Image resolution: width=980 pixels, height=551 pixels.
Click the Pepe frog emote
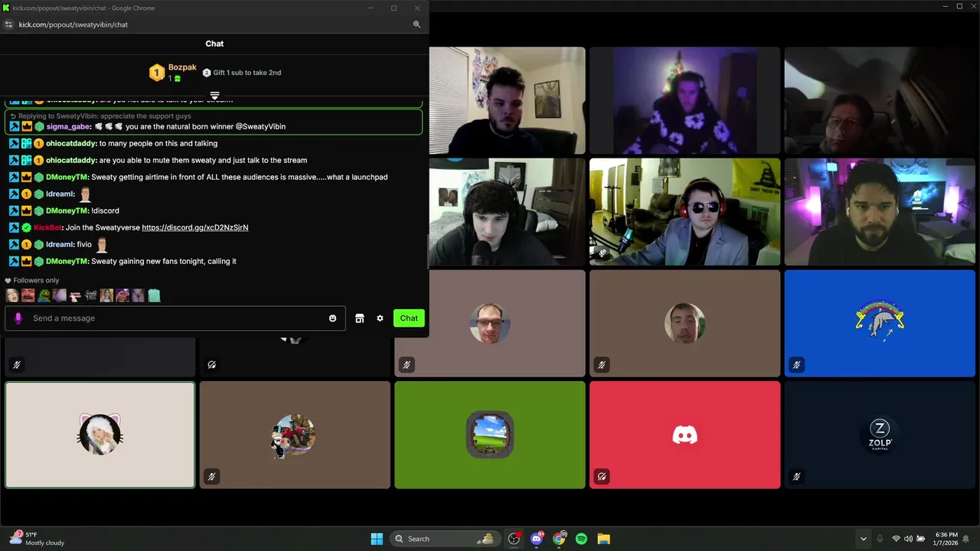pyautogui.click(x=44, y=295)
